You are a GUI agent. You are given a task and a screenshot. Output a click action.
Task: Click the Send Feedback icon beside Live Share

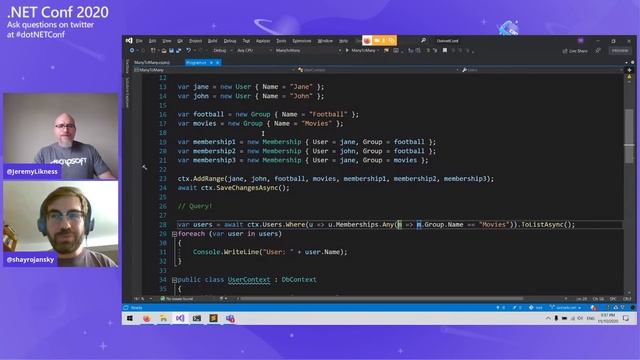[598, 51]
